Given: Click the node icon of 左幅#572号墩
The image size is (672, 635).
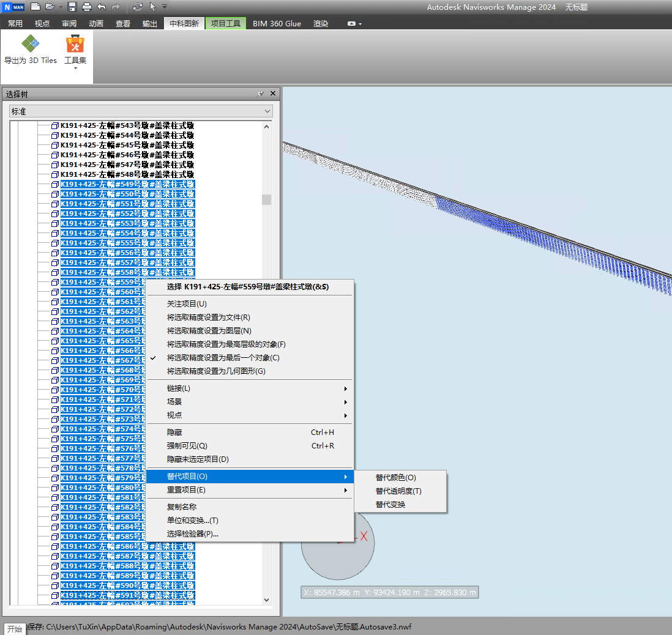Looking at the screenshot, I should tap(55, 410).
